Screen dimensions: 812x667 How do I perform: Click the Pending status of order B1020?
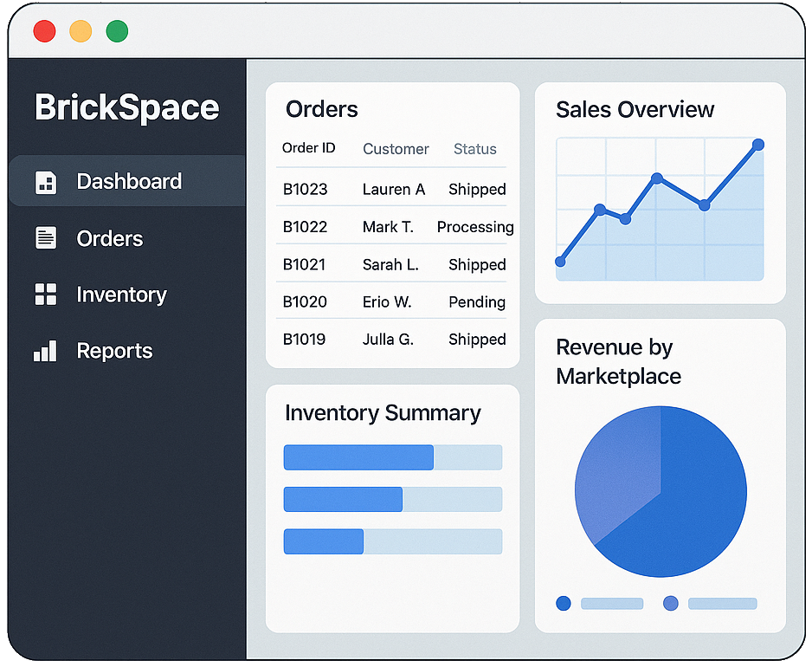pyautogui.click(x=476, y=302)
